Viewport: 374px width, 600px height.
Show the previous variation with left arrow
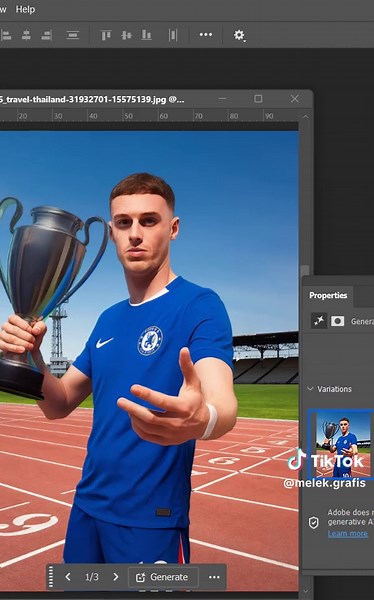click(68, 577)
